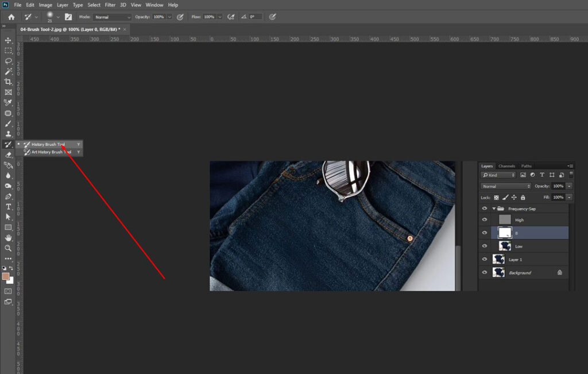Click the foreground color swatch

tap(6, 276)
